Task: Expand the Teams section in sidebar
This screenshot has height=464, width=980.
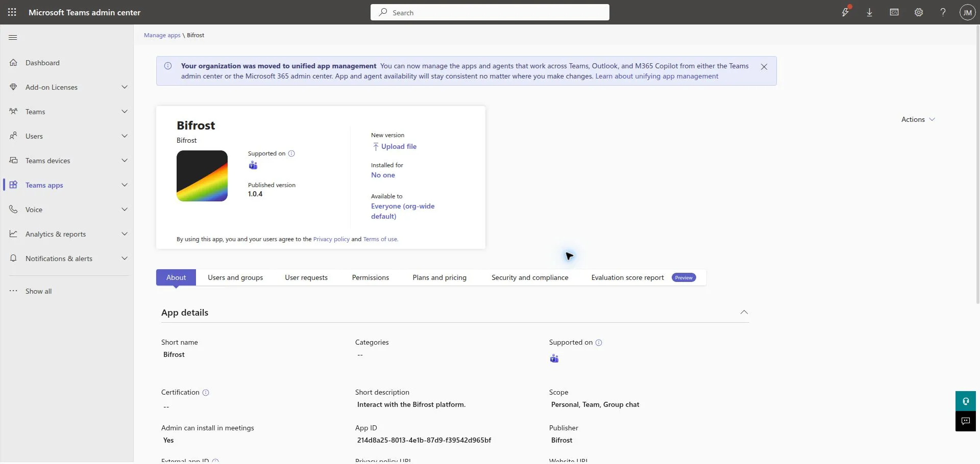Action: 125,112
